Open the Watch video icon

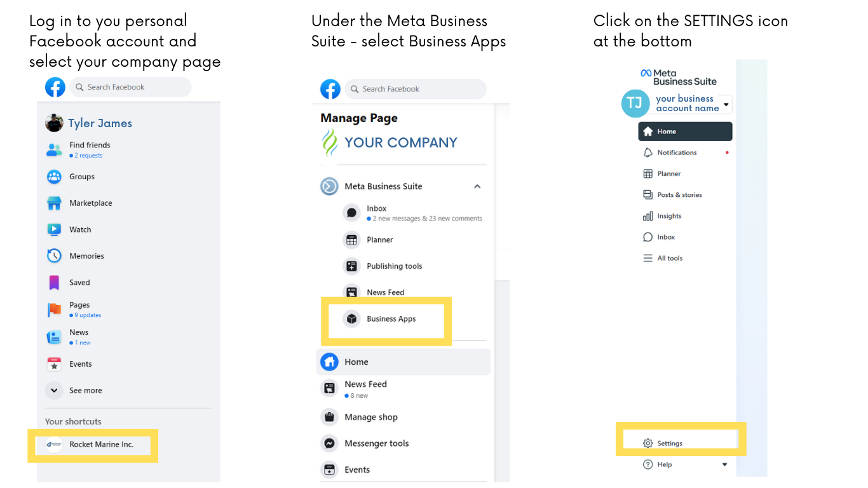54,229
